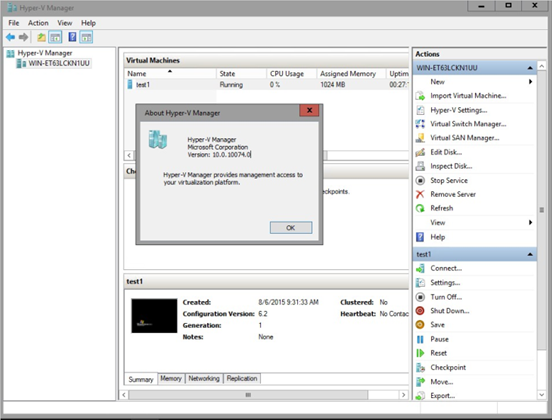Open the Action menu
This screenshot has width=552, height=420.
[x=38, y=23]
